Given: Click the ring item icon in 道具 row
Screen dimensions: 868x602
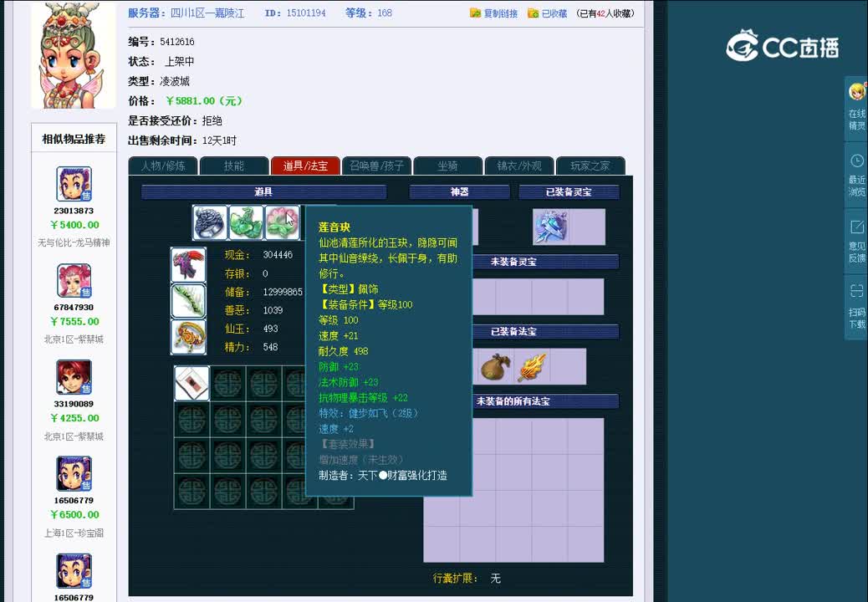Looking at the screenshot, I should pyautogui.click(x=210, y=222).
